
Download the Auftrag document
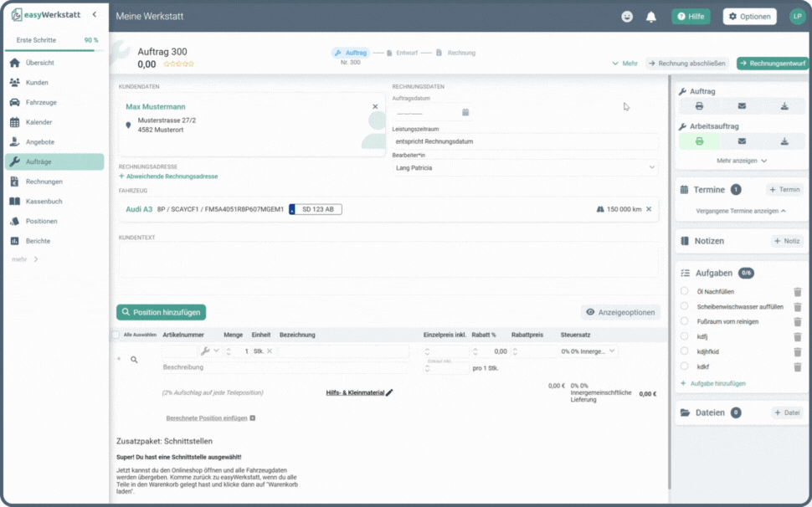pyautogui.click(x=784, y=106)
